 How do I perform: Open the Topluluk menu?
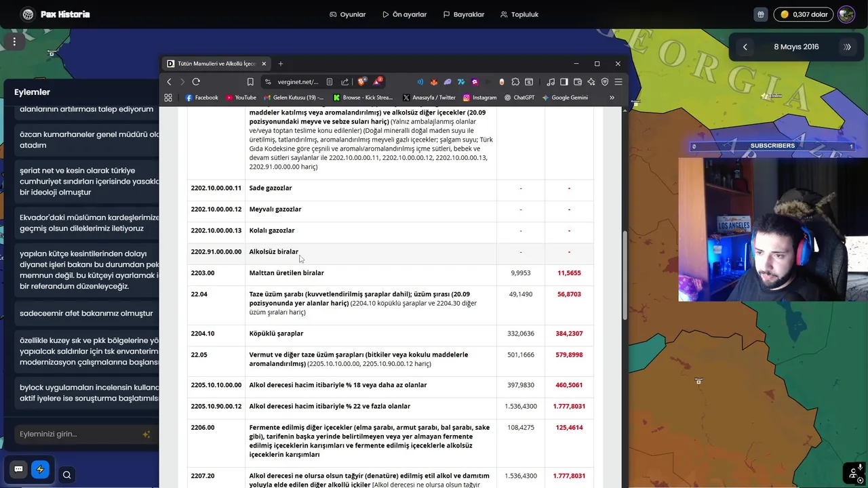[519, 14]
